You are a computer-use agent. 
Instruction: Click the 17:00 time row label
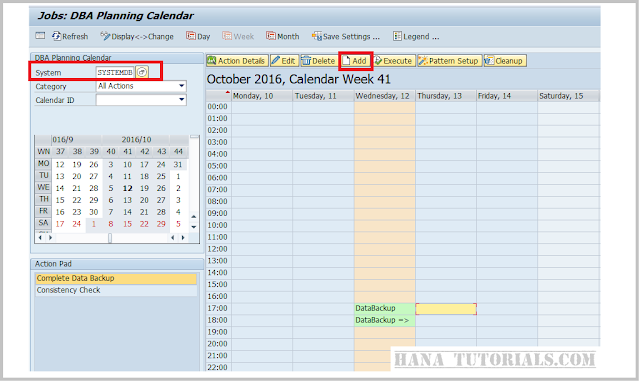(x=218, y=309)
